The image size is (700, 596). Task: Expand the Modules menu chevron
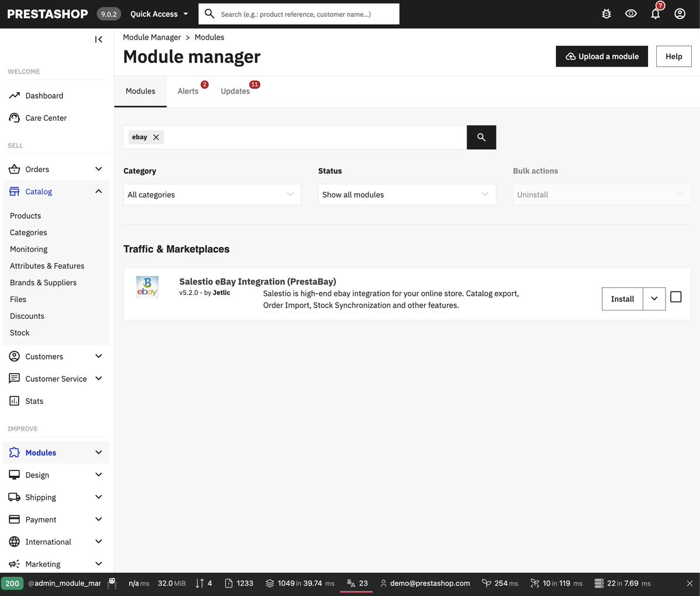99,453
